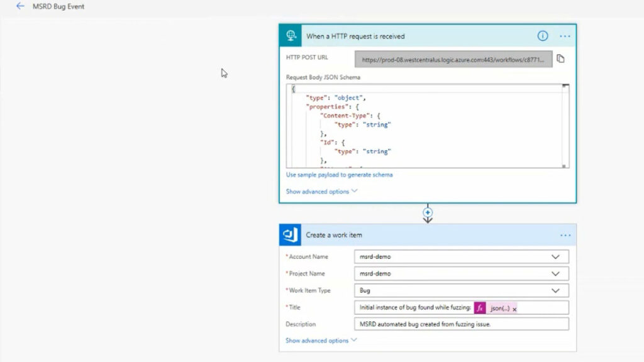644x362 pixels.
Task: Open the HTTP trigger ellipsis menu
Action: click(x=565, y=36)
